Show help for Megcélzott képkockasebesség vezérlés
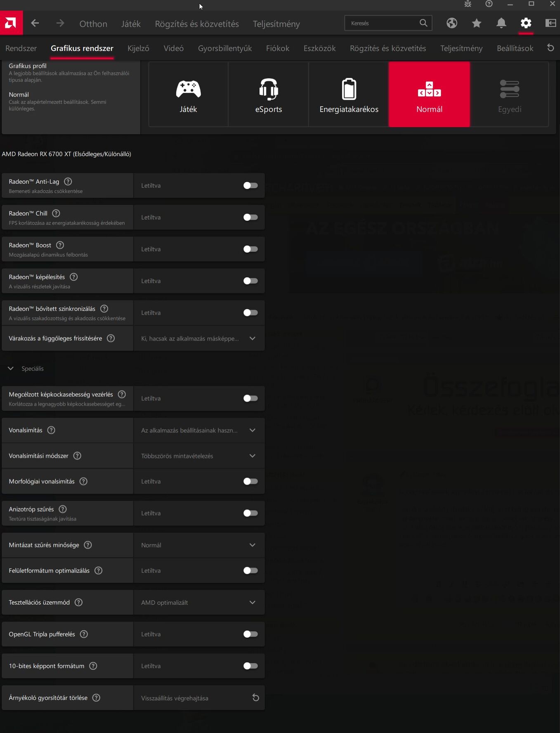This screenshot has height=733, width=560. click(x=122, y=395)
